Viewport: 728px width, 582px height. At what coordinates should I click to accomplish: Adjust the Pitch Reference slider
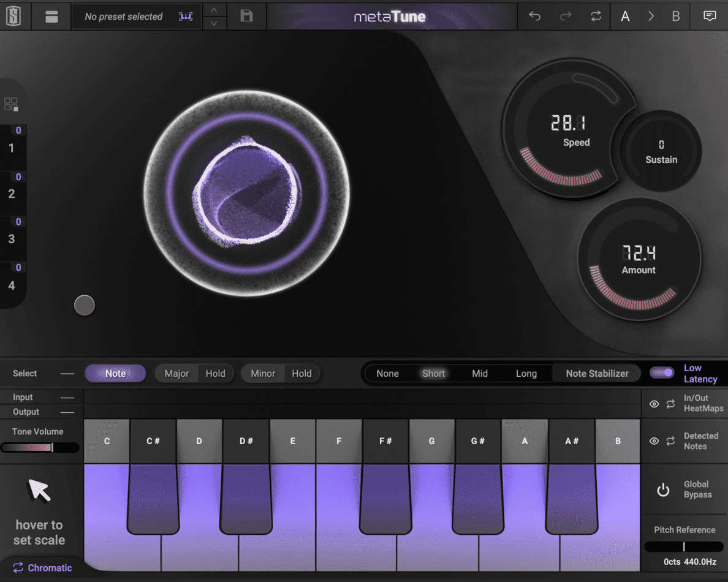pyautogui.click(x=683, y=546)
